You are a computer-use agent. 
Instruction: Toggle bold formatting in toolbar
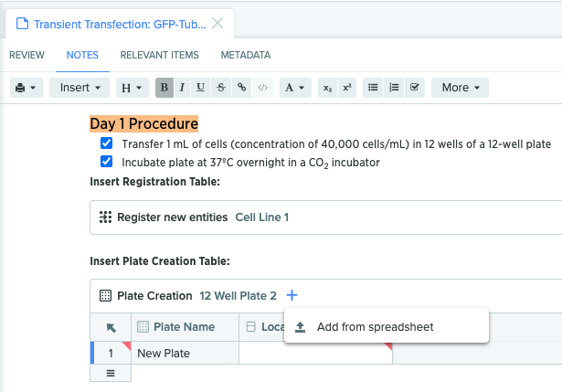[x=164, y=88]
